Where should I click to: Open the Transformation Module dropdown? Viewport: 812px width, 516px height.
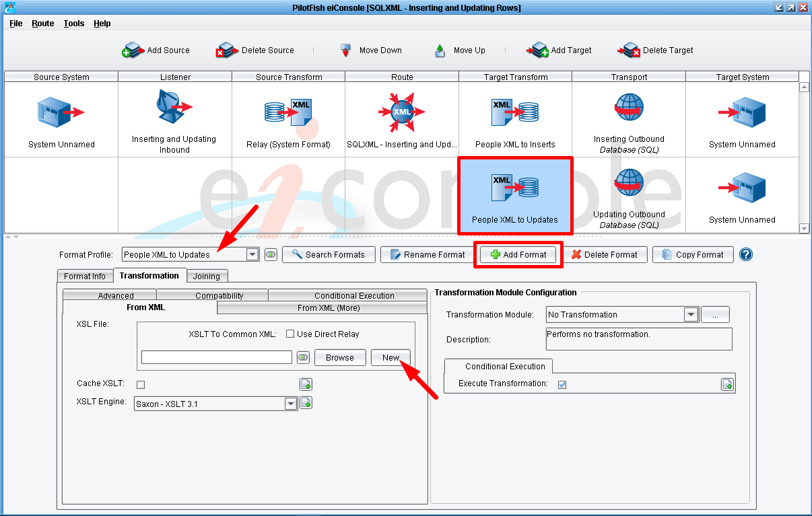[x=691, y=314]
